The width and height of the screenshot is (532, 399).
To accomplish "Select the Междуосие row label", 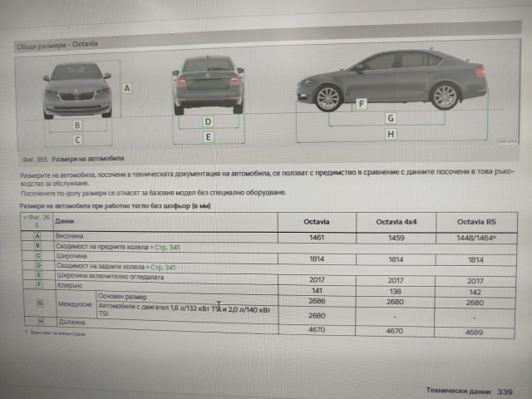I will tap(75, 304).
